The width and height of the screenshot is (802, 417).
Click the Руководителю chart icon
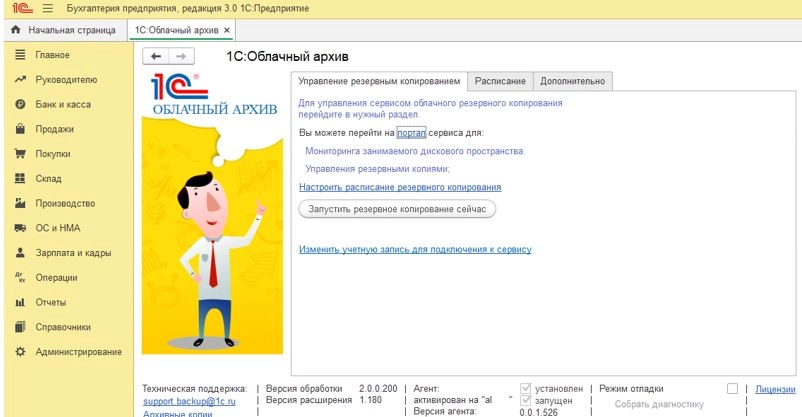click(20, 79)
